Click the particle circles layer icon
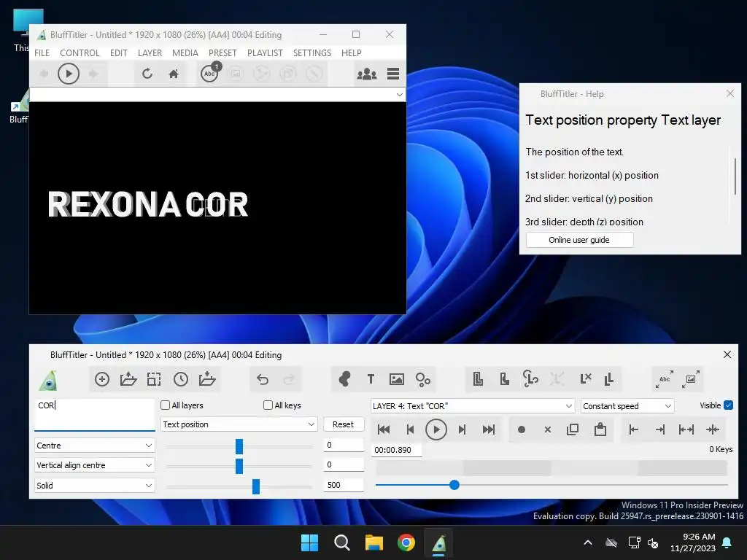 point(423,379)
